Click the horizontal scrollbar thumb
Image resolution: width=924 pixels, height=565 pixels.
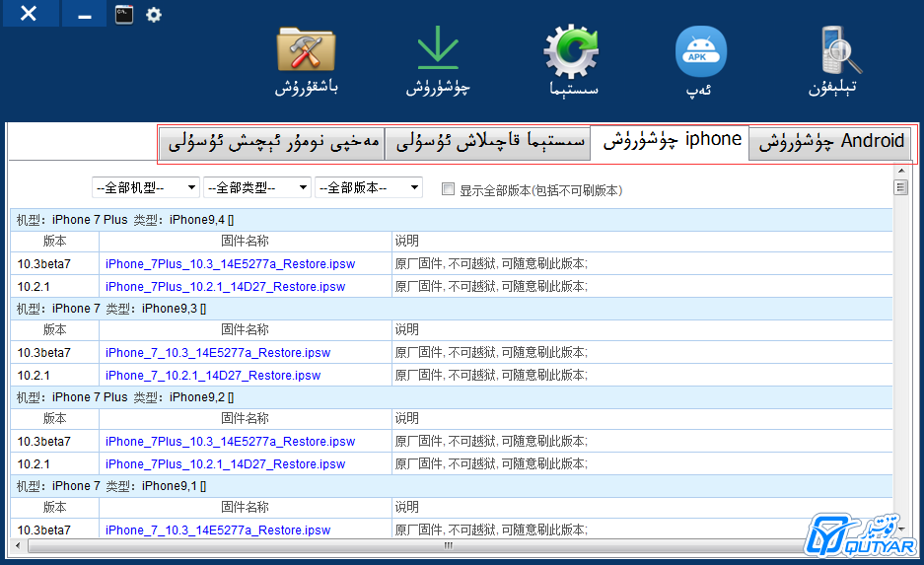pyautogui.click(x=448, y=545)
